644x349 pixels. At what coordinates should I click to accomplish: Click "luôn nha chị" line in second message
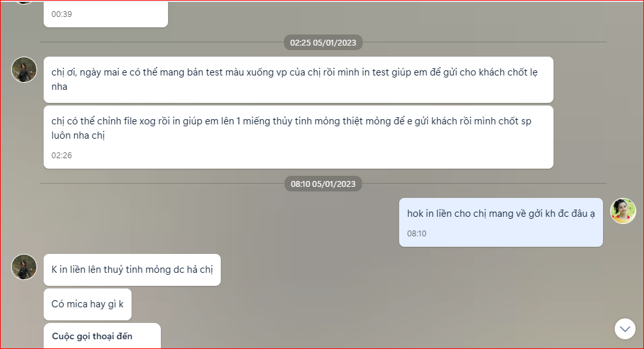click(x=78, y=135)
